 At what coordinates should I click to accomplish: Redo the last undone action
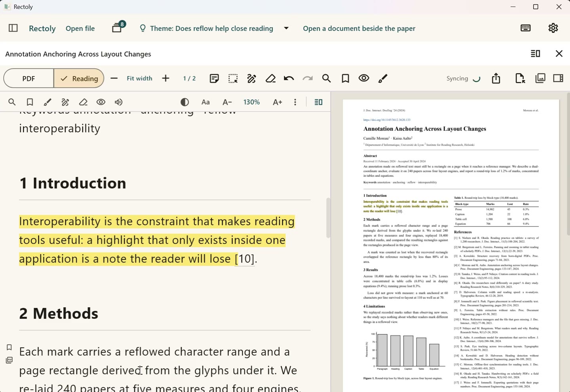pyautogui.click(x=308, y=78)
